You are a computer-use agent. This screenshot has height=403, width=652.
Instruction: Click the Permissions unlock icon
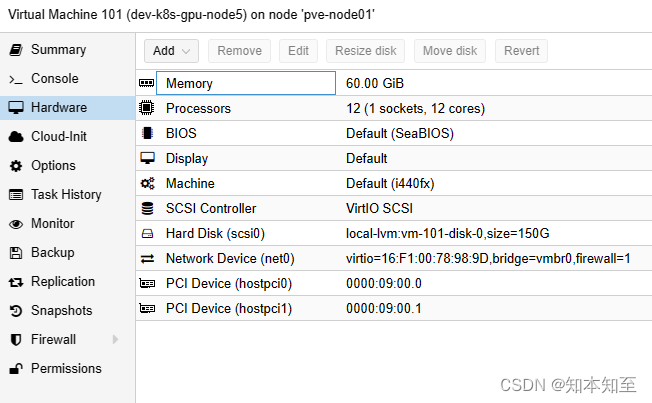[15, 369]
